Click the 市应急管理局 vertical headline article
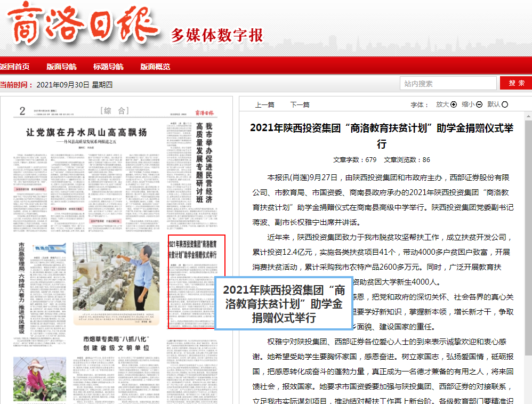The image size is (532, 404). [22, 288]
